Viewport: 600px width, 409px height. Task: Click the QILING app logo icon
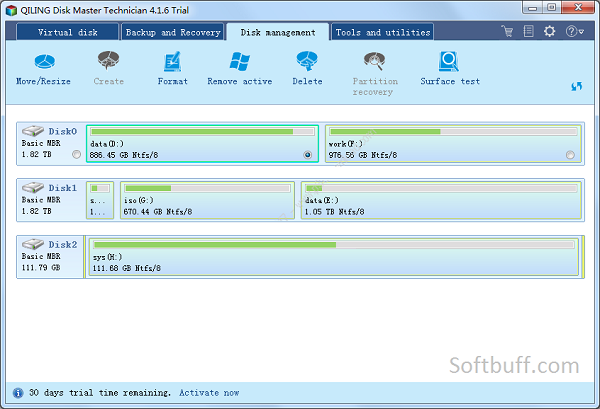click(11, 10)
